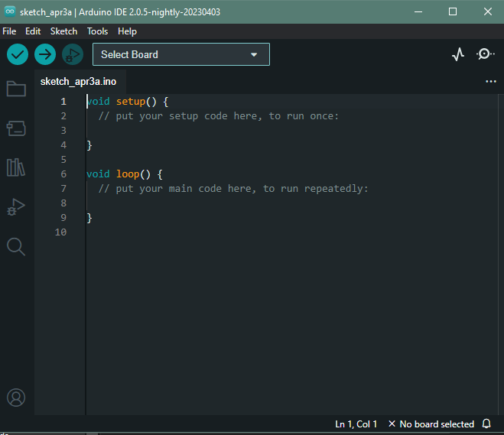504x435 pixels.
Task: Click line number 1 in gutter
Action: pos(63,102)
